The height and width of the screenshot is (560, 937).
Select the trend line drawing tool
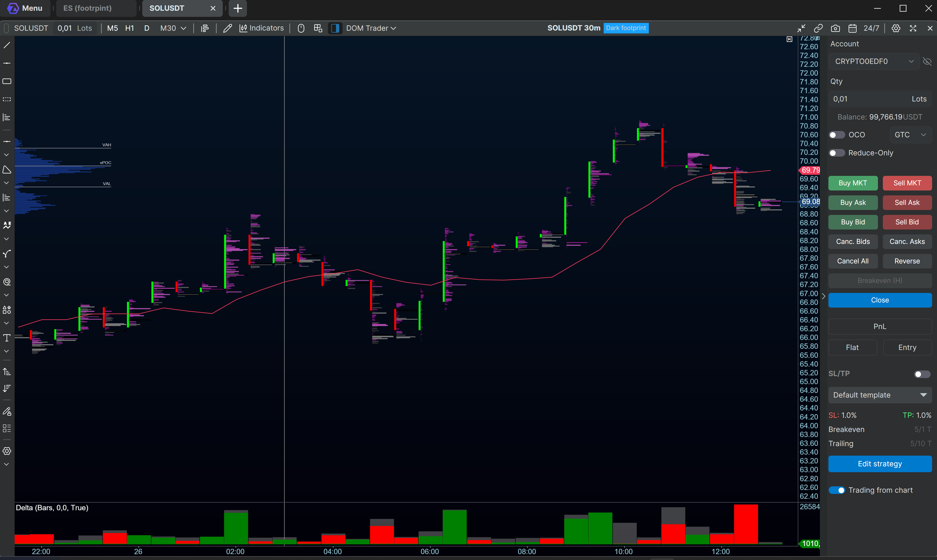[x=7, y=45]
